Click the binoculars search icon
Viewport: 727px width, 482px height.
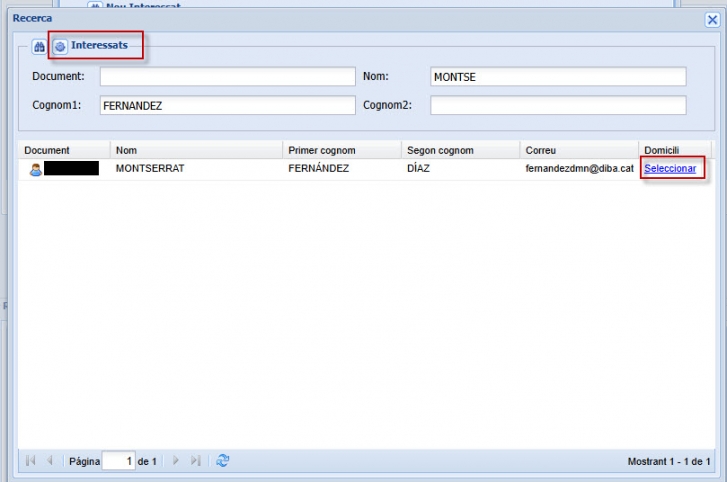39,46
